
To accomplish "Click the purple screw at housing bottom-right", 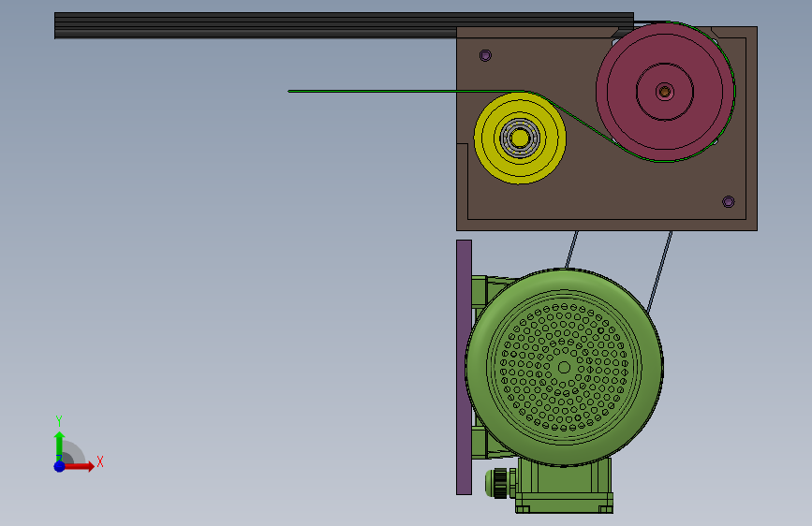I will 728,201.
